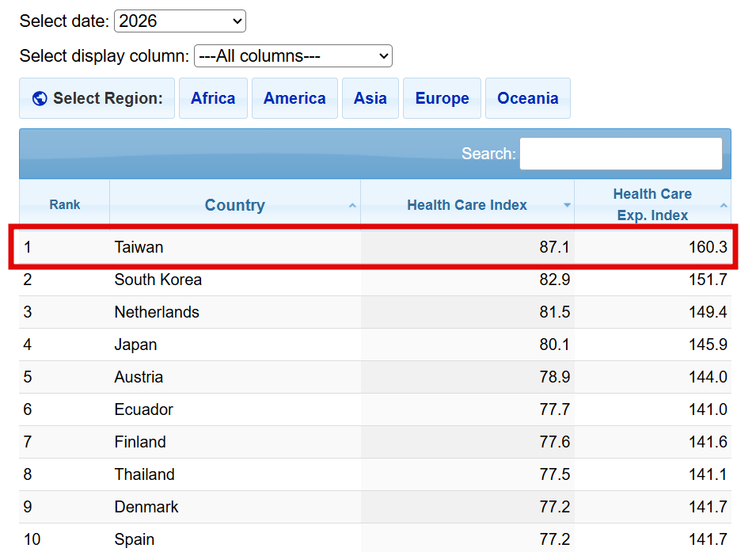Focus the Search input field
The height and width of the screenshot is (552, 756).
pyautogui.click(x=621, y=154)
